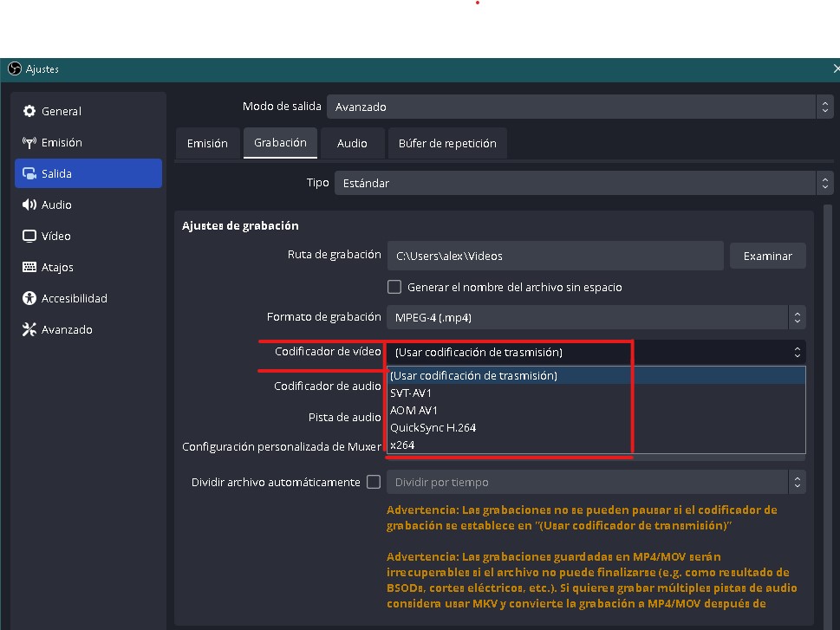Switch to the Emisión output tab
This screenshot has width=840, height=630.
tap(207, 144)
